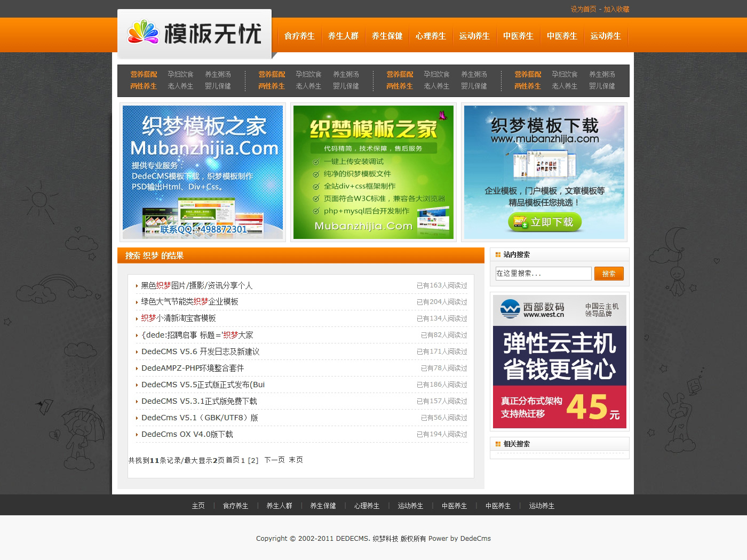Jump to 末页 last page
Viewport: 747px width, 560px height.
[x=296, y=460]
